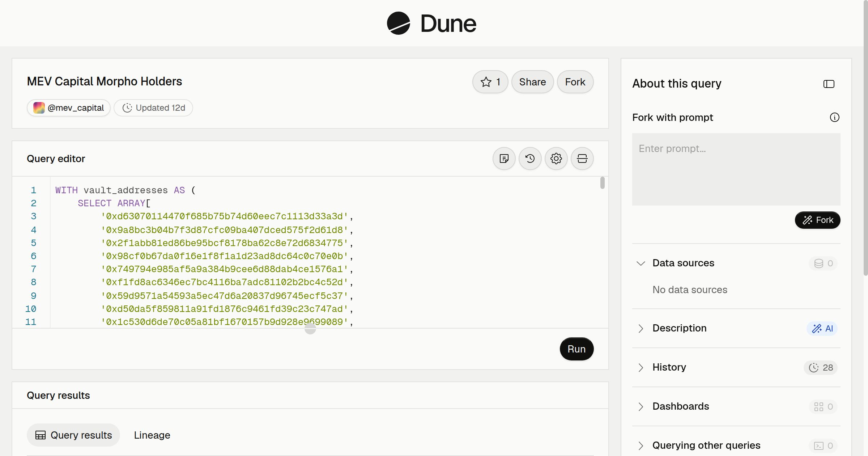Screen dimensions: 868x456
Task: Click the address starting 0x749794e985af on line 7
Action: pos(224,269)
